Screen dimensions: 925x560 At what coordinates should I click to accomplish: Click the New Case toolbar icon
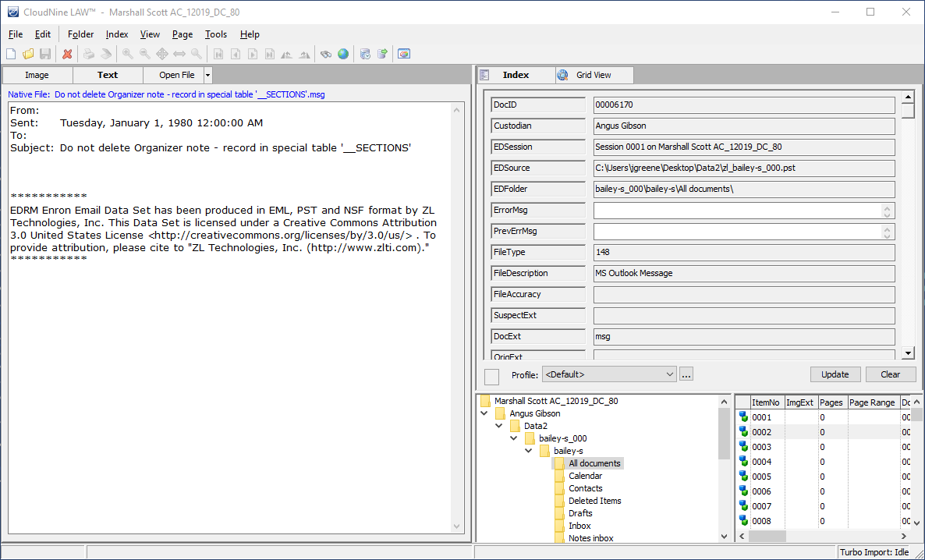click(x=11, y=54)
